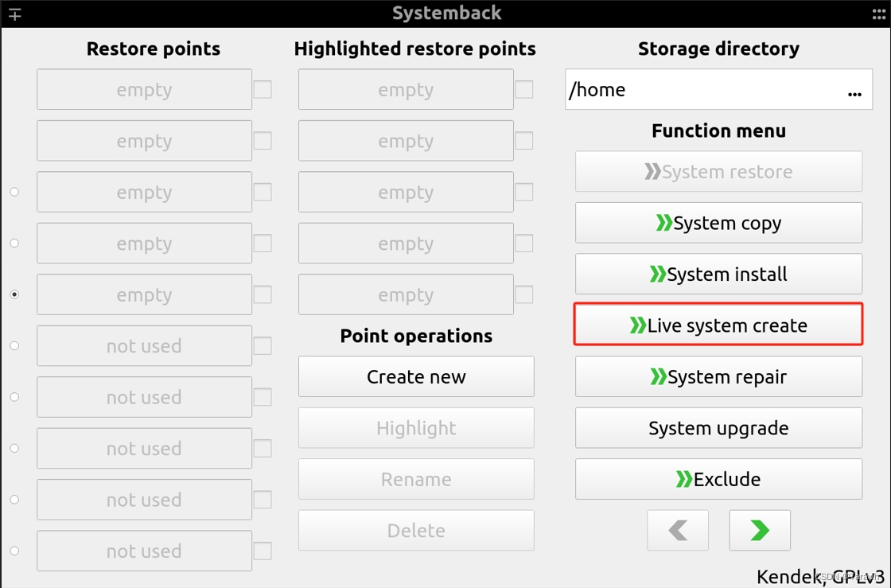Open the storage directory browser via '...' icon
This screenshot has width=891, height=588.
point(854,93)
